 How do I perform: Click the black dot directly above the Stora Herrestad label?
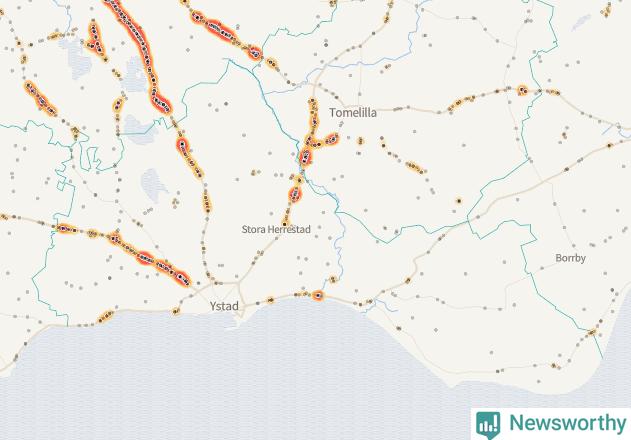tap(285, 224)
